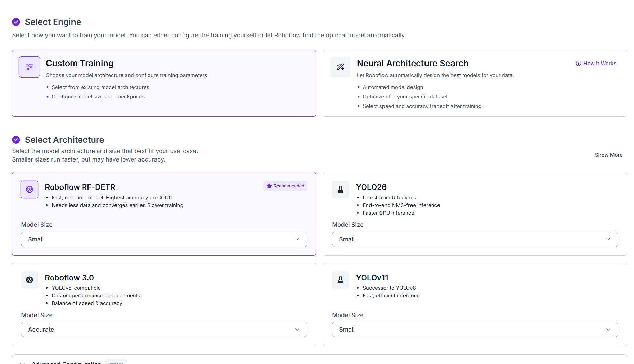Click 'Select how you want to train your model' description
Image resolution: width=634 pixels, height=364 pixels.
click(x=209, y=35)
